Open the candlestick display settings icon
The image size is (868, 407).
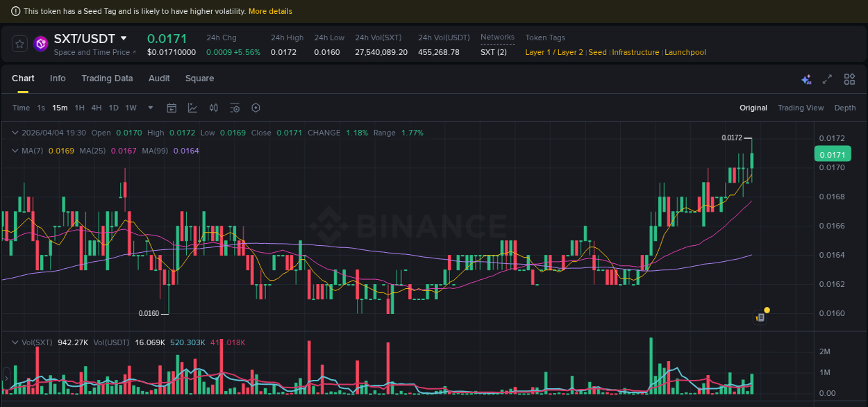pyautogui.click(x=213, y=108)
